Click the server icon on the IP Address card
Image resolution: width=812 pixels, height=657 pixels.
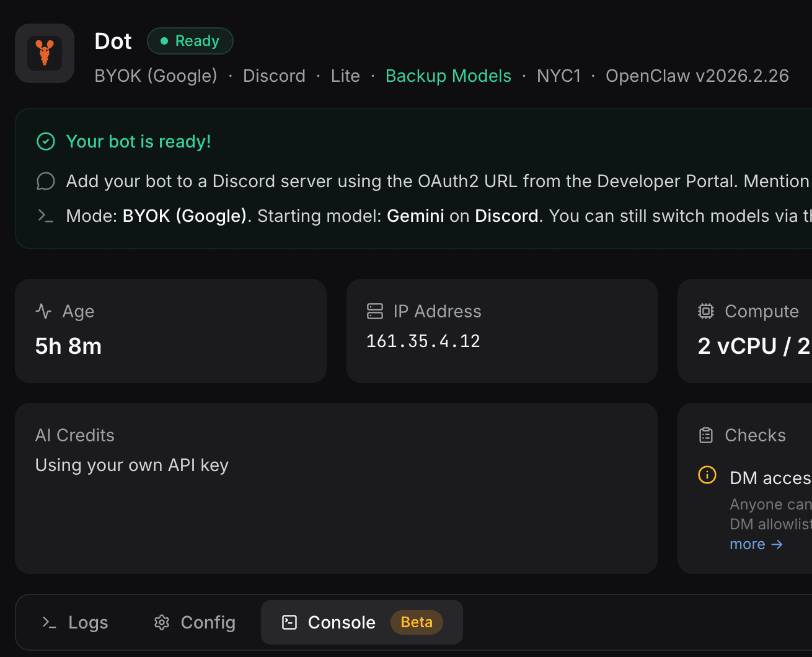(375, 311)
